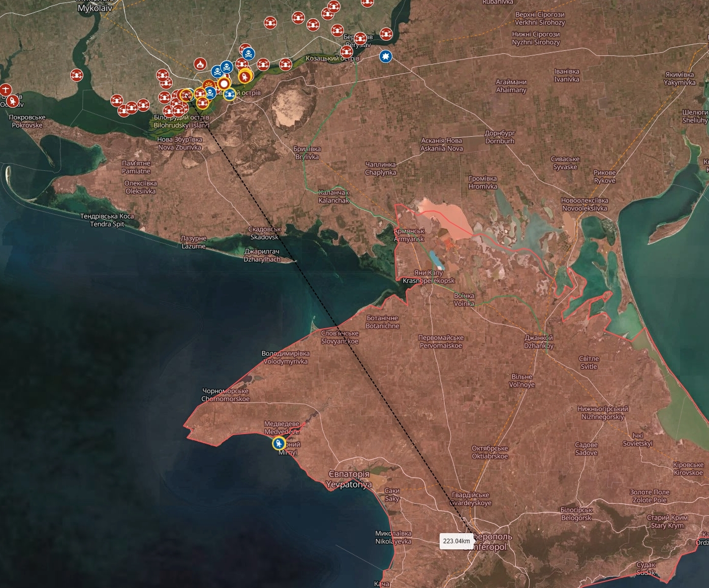
Task: Click the Chaplynka label
Action: click(380, 169)
